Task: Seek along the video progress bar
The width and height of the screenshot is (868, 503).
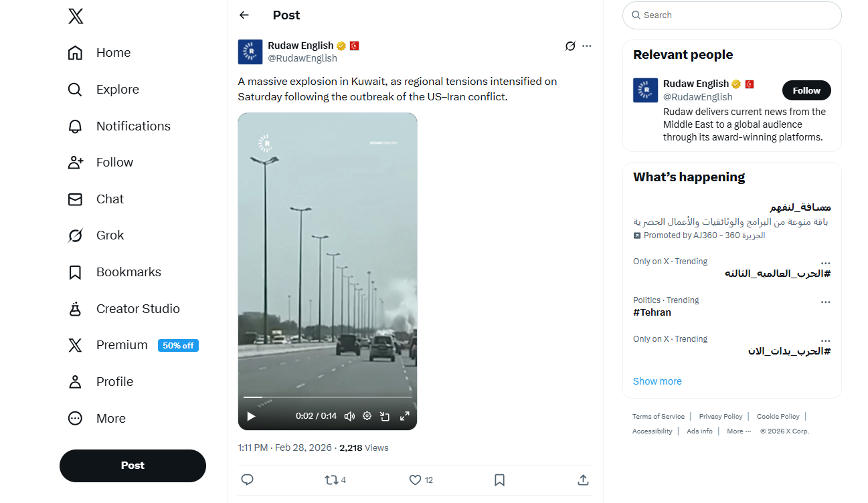Action: point(327,397)
